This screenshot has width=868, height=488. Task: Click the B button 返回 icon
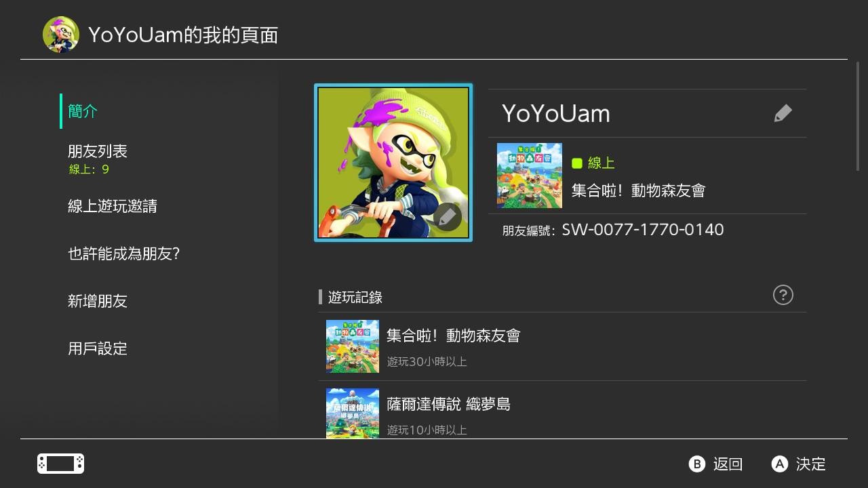pyautogui.click(x=697, y=464)
